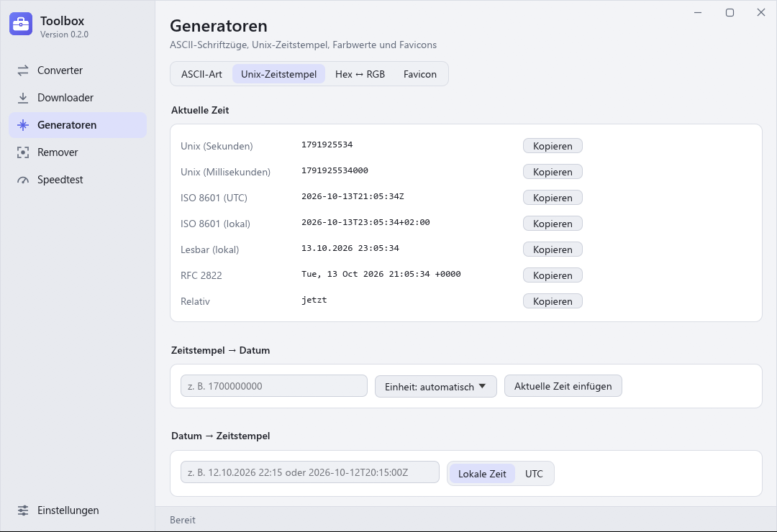Viewport: 777px width, 532px height.
Task: Click the Toolbox briefcase logo icon
Action: tap(21, 24)
